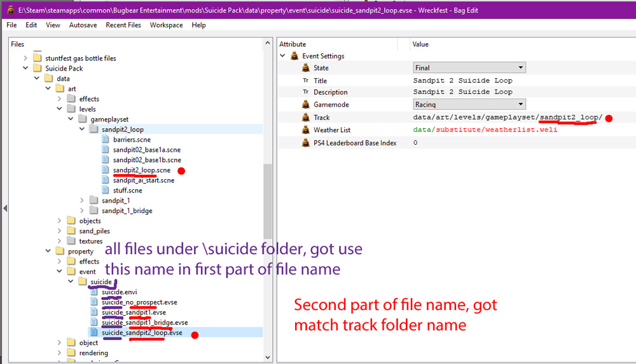Click the gameplayset folder icon
This screenshot has width=636, height=364.
click(83, 119)
